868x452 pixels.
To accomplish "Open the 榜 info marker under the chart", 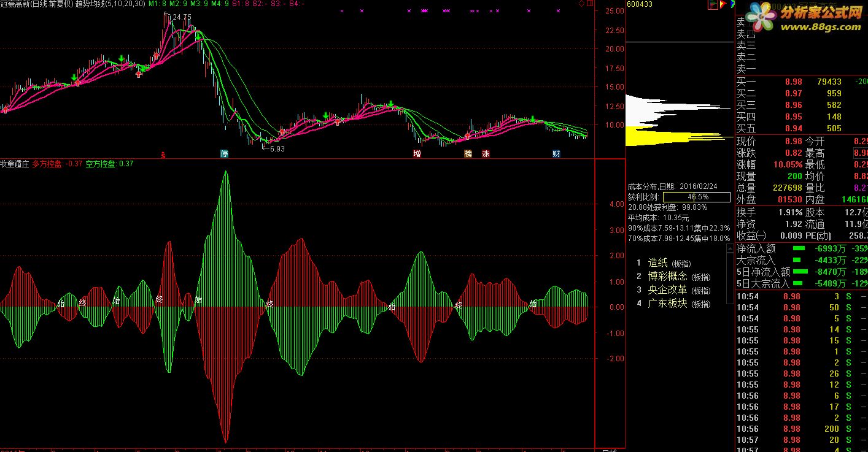I will pos(468,153).
